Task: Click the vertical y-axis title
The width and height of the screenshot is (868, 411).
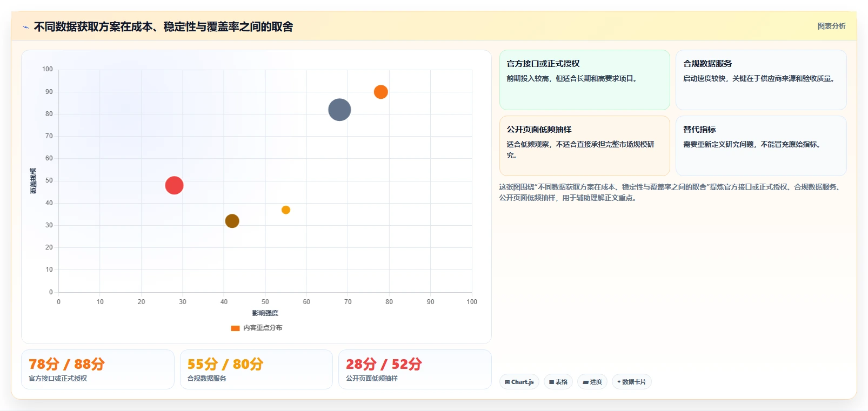Action: click(34, 181)
